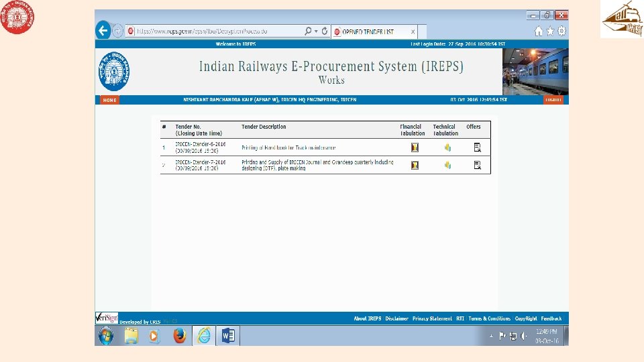Open Technical Tabulation for IRICEN-Etender-6-2016
Viewport: 644px width, 362px height.
coord(447,147)
